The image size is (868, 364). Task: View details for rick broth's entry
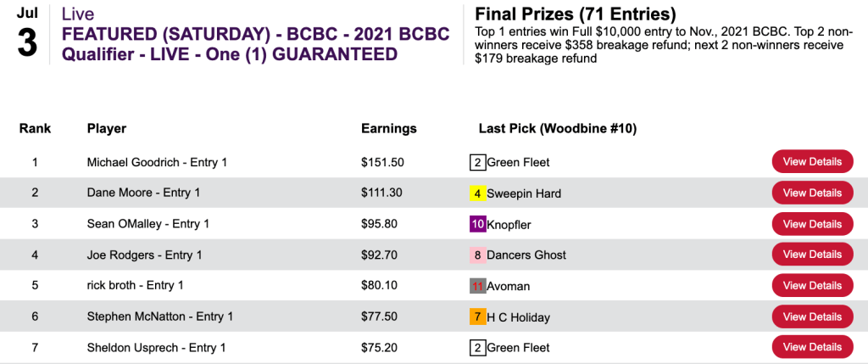(x=812, y=285)
